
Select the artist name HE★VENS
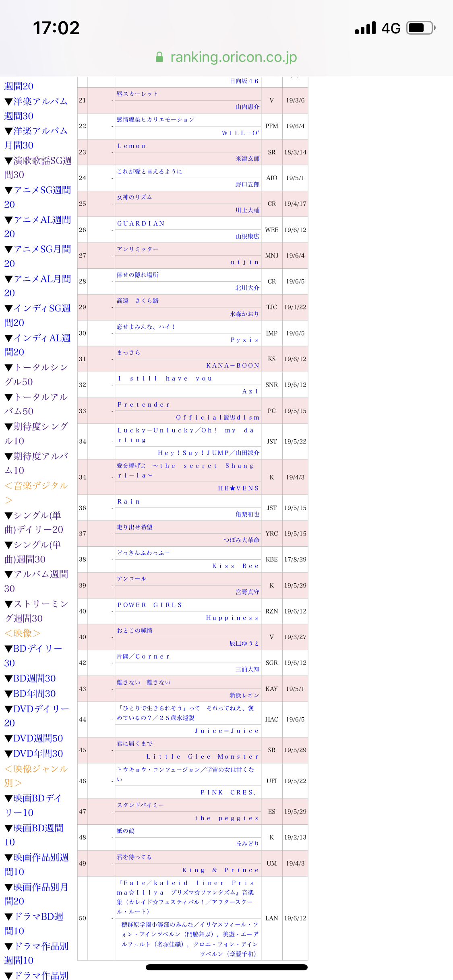click(239, 488)
